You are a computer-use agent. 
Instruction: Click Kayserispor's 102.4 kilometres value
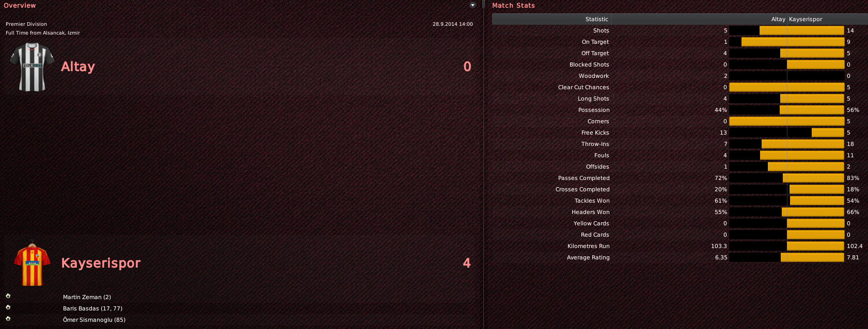pos(855,246)
